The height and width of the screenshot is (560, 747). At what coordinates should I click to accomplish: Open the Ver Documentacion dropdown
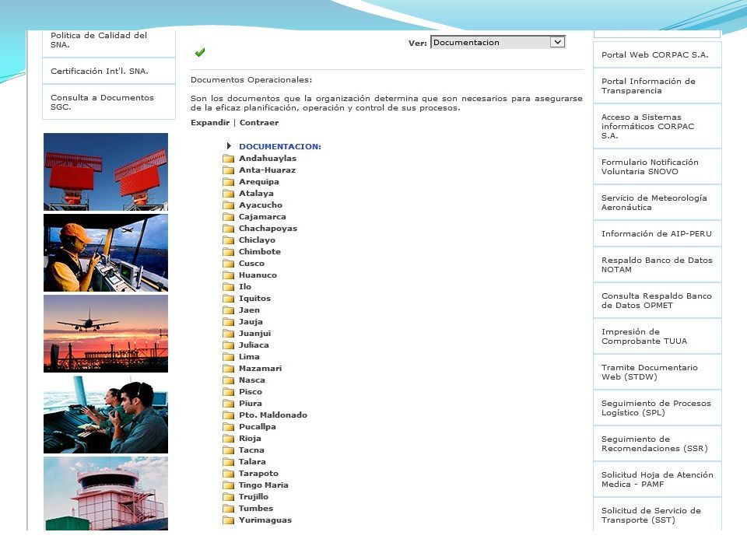(498, 42)
